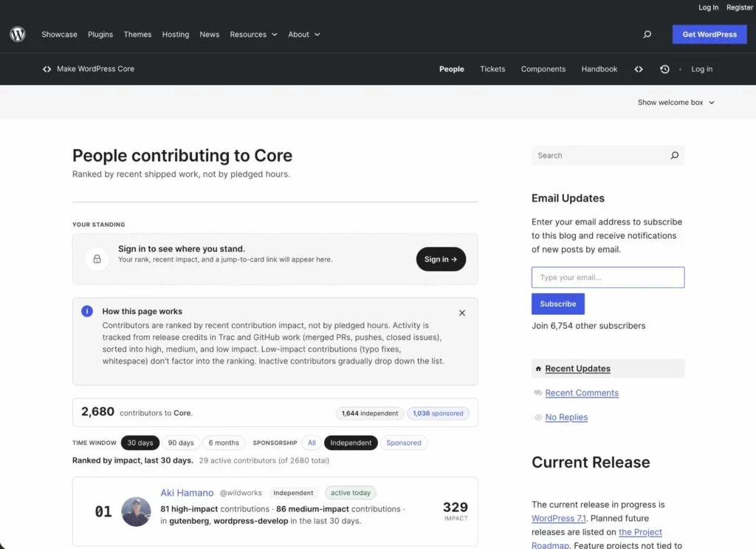
Task: Select the 6 months time window
Action: point(224,443)
